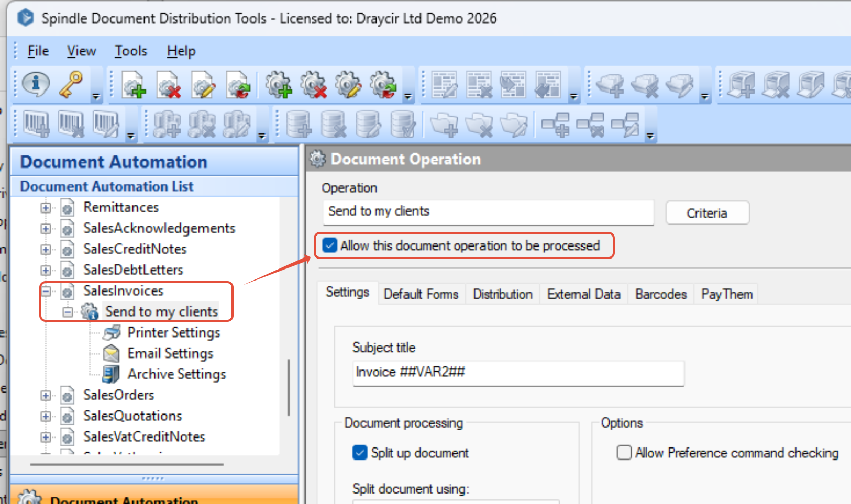Click the Operation name field

488,211
